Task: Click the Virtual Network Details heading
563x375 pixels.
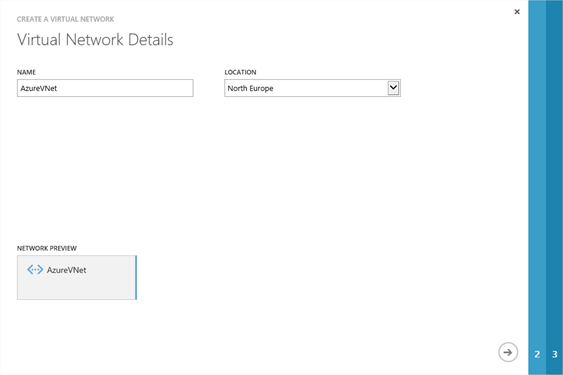Action: (95, 40)
